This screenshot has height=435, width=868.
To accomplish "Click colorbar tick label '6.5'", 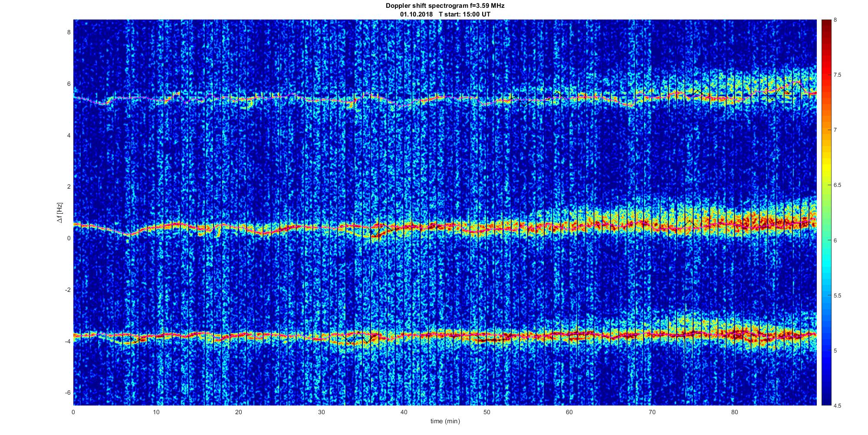I will pos(837,185).
